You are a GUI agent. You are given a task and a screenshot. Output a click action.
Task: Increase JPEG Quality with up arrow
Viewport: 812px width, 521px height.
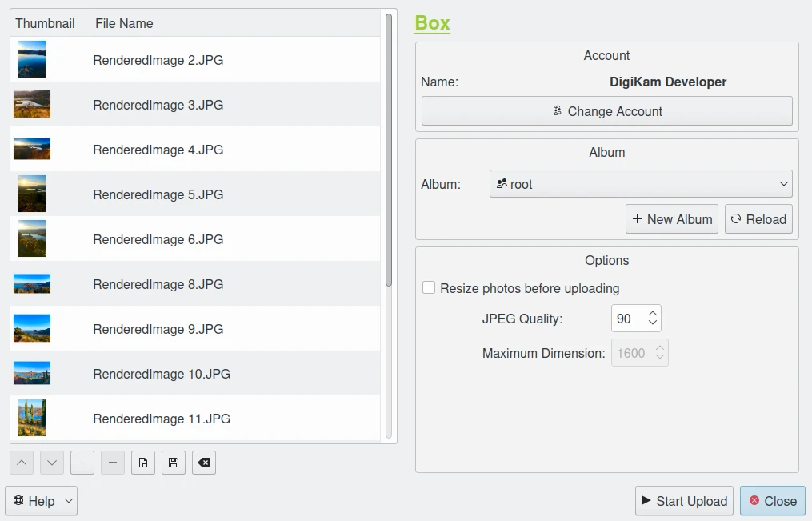pos(653,314)
